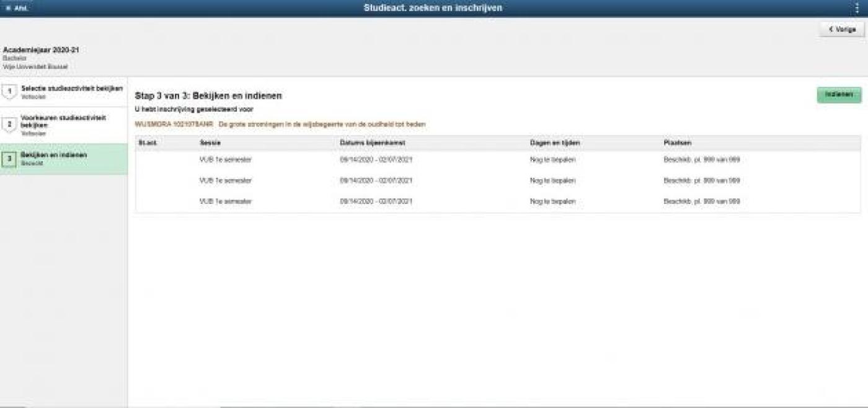This screenshot has height=408, width=868.
Task: Click course code WIJSMORA 102107BANR
Action: click(x=174, y=125)
